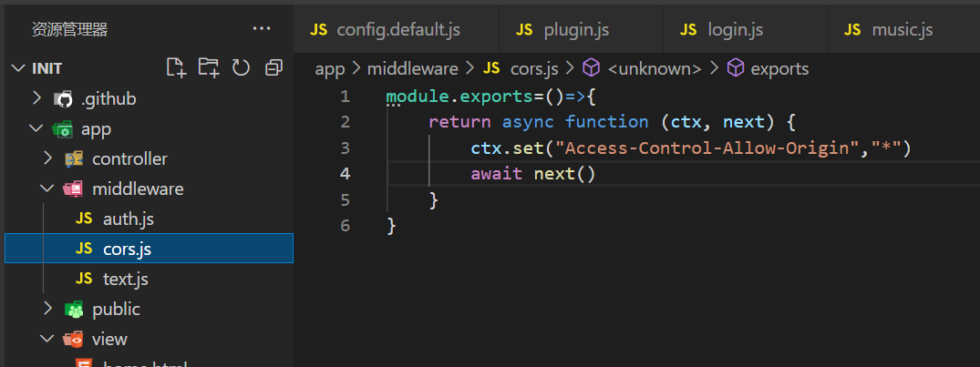Expand the public folder chevron
980x367 pixels.
(x=47, y=309)
